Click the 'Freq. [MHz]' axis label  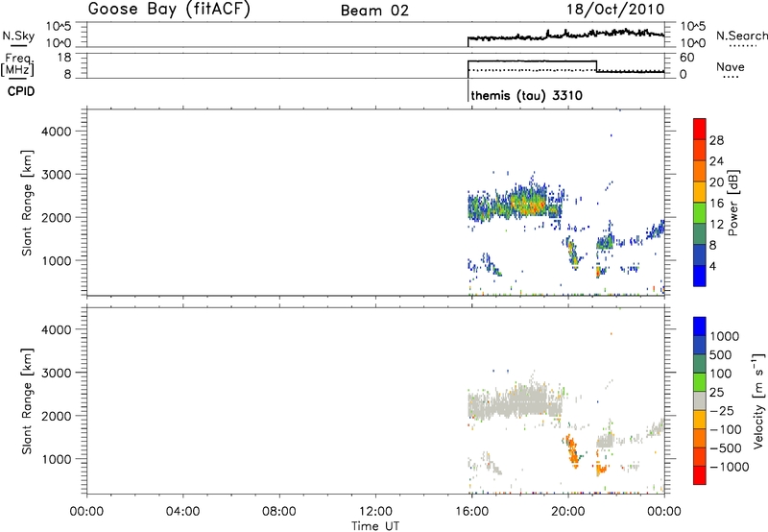pos(18,64)
